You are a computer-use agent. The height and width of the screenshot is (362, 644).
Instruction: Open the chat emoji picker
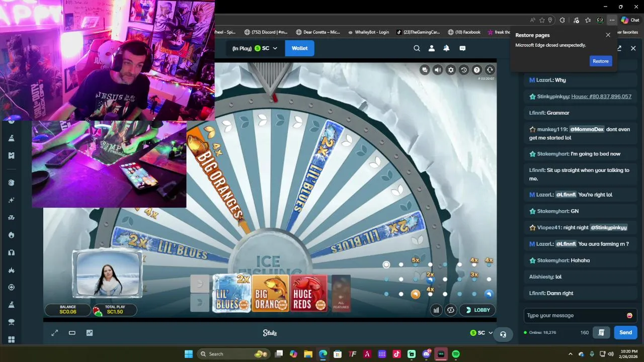coord(629,315)
